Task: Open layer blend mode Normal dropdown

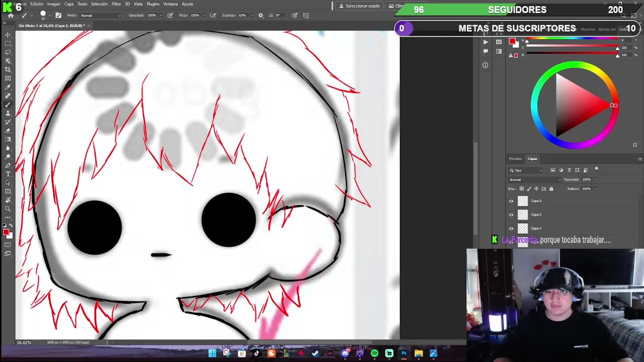Action: pos(535,179)
